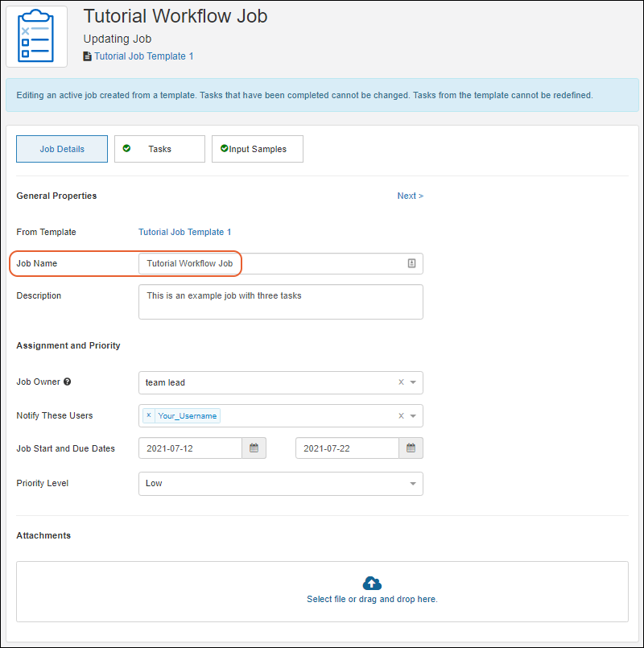
Task: Open the start date calendar picker
Action: [254, 448]
